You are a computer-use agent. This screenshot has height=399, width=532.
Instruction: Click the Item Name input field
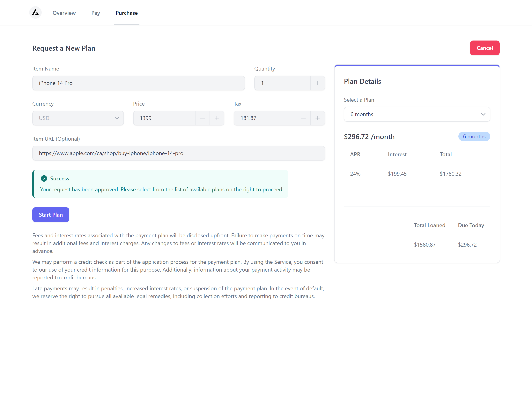138,83
